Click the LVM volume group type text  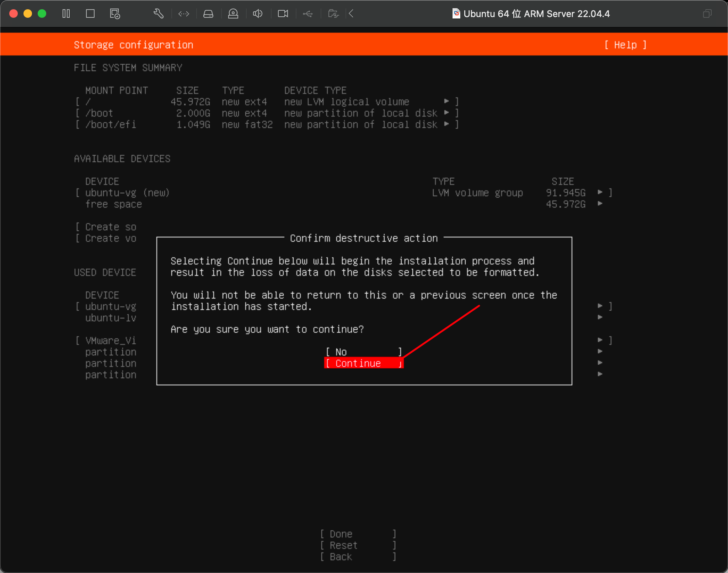click(x=477, y=193)
